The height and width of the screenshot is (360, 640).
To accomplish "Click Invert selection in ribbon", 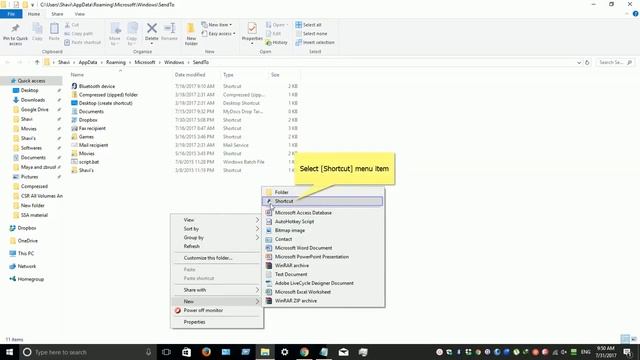I will [x=315, y=42].
